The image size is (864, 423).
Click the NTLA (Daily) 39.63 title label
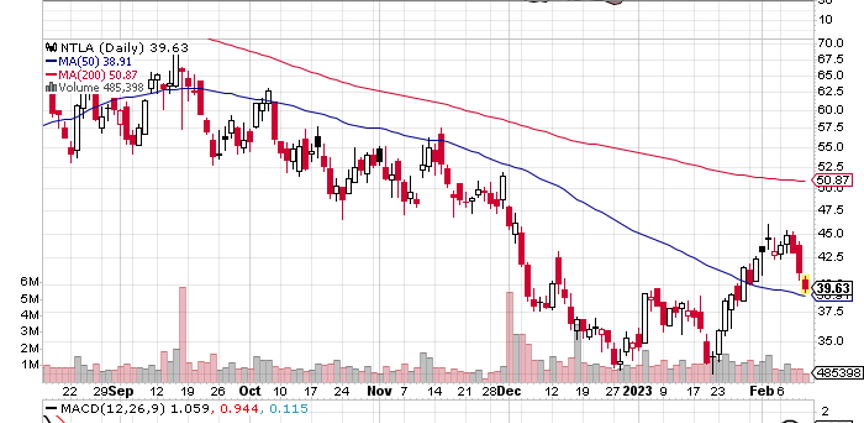pyautogui.click(x=125, y=48)
